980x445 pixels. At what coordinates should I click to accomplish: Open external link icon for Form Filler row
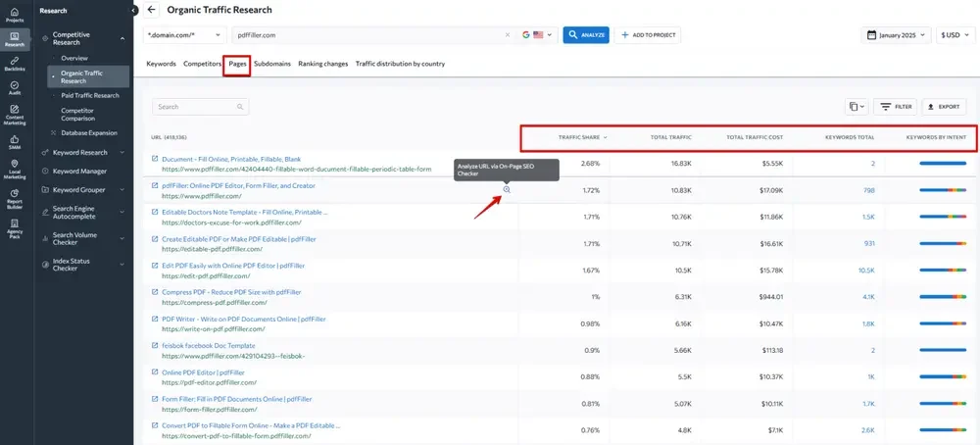click(x=155, y=399)
